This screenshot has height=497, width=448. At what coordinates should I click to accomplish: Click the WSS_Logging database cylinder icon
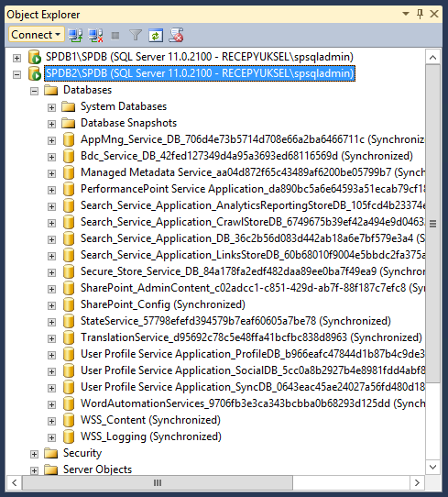[69, 436]
